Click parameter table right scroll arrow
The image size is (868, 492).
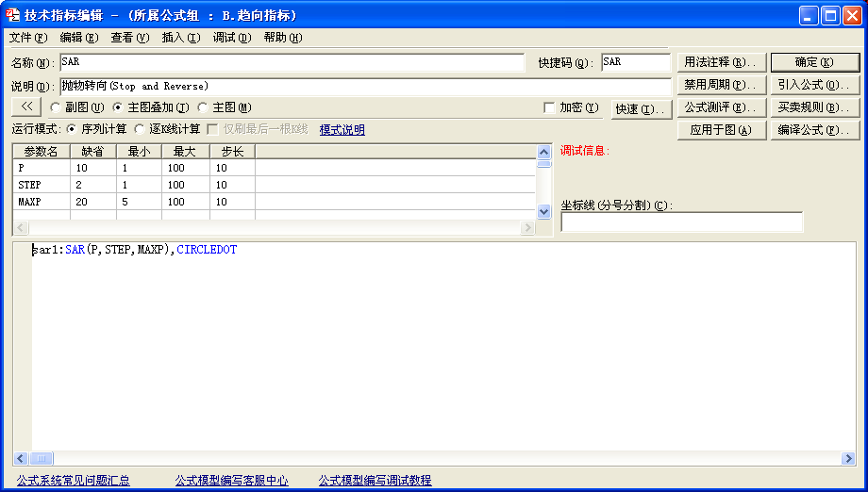[x=528, y=227]
